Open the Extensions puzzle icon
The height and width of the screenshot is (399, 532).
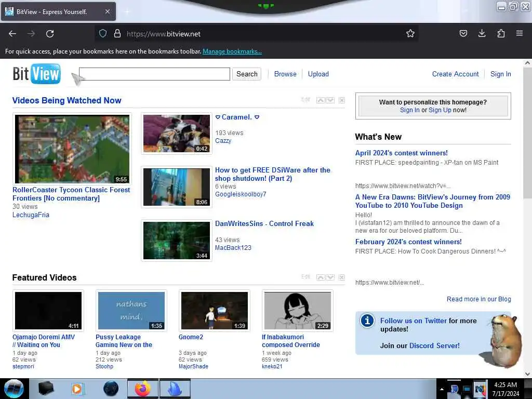coord(501,33)
